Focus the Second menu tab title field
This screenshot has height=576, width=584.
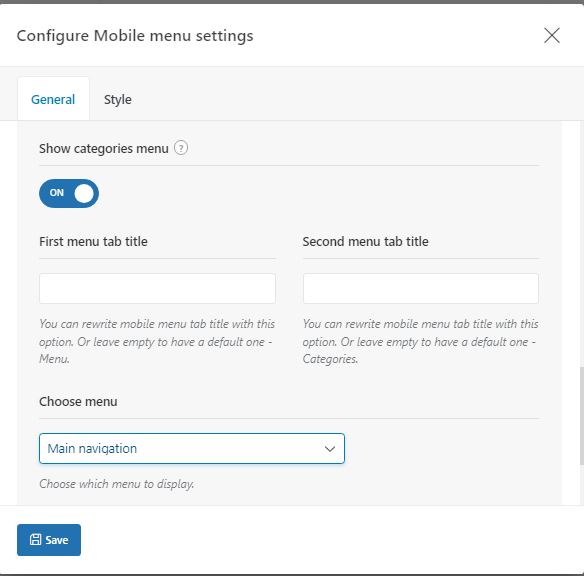click(x=420, y=289)
